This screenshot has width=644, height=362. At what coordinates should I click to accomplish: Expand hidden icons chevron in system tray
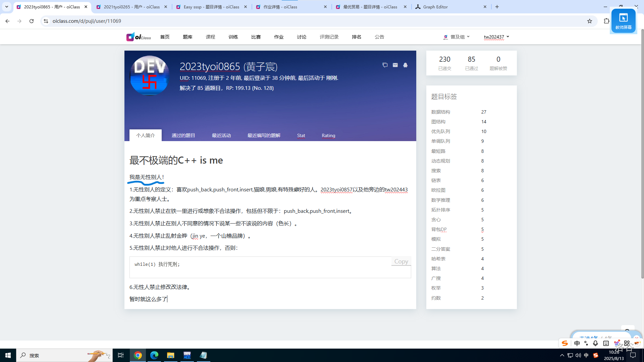click(x=562, y=355)
